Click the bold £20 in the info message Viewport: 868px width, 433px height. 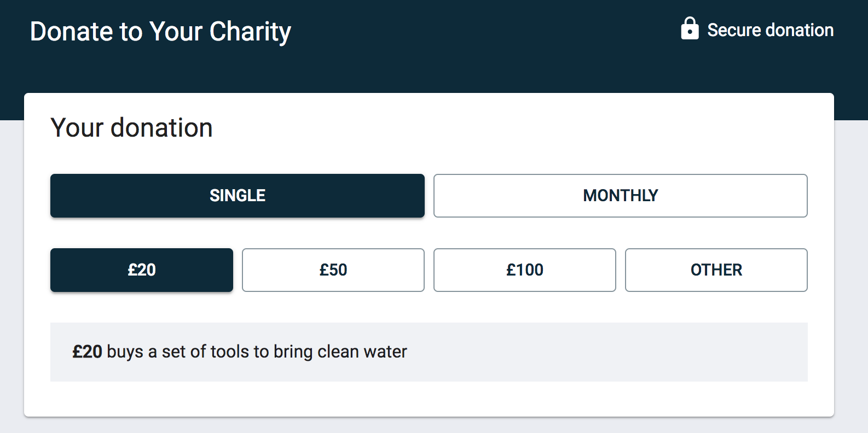pyautogui.click(x=87, y=352)
